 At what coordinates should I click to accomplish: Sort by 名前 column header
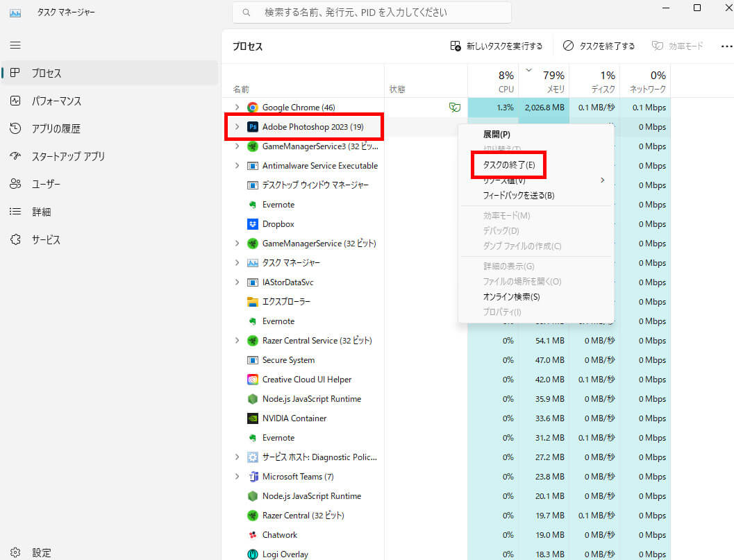click(x=303, y=81)
